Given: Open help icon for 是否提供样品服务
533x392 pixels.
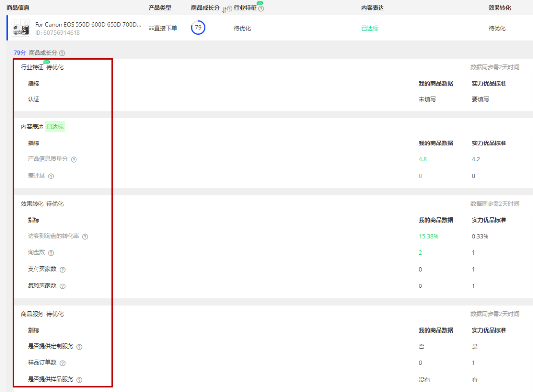Looking at the screenshot, I should pyautogui.click(x=79, y=380).
